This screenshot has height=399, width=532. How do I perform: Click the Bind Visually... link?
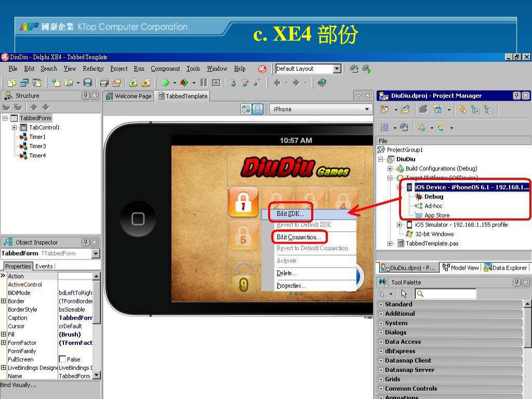point(18,385)
